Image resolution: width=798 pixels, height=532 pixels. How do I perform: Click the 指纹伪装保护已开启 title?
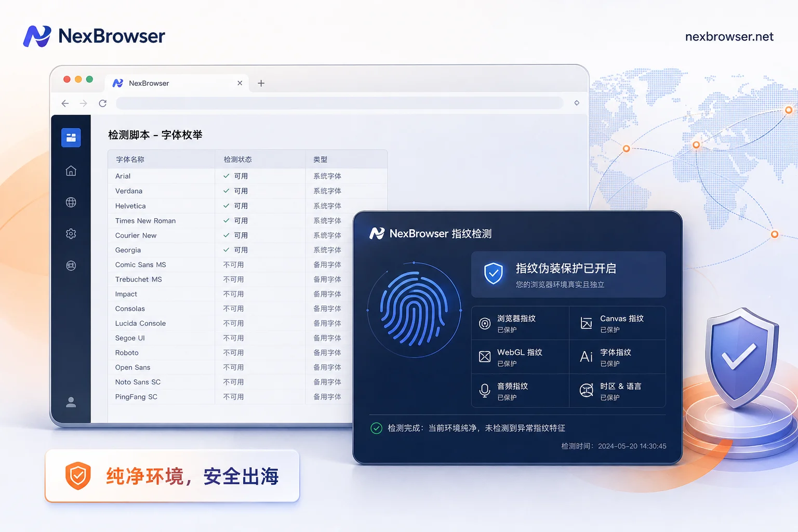coord(566,269)
